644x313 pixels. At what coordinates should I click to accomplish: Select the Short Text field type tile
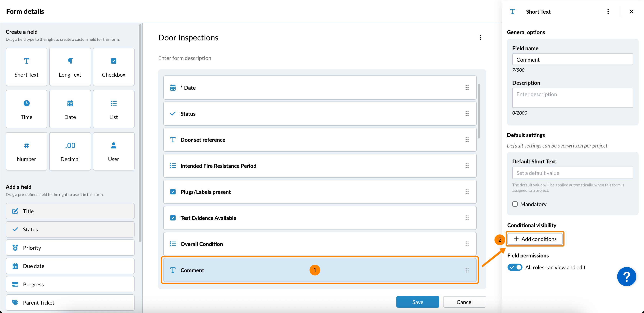pos(26,67)
